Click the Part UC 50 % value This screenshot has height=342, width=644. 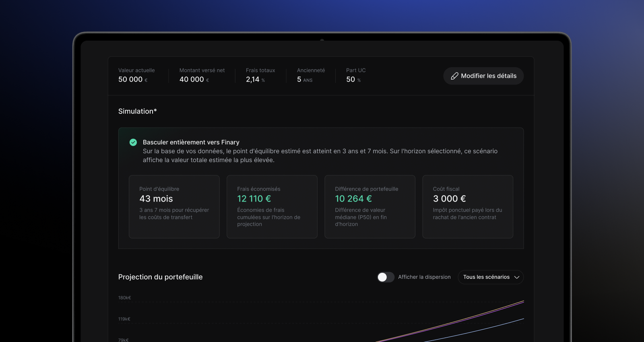coord(353,80)
